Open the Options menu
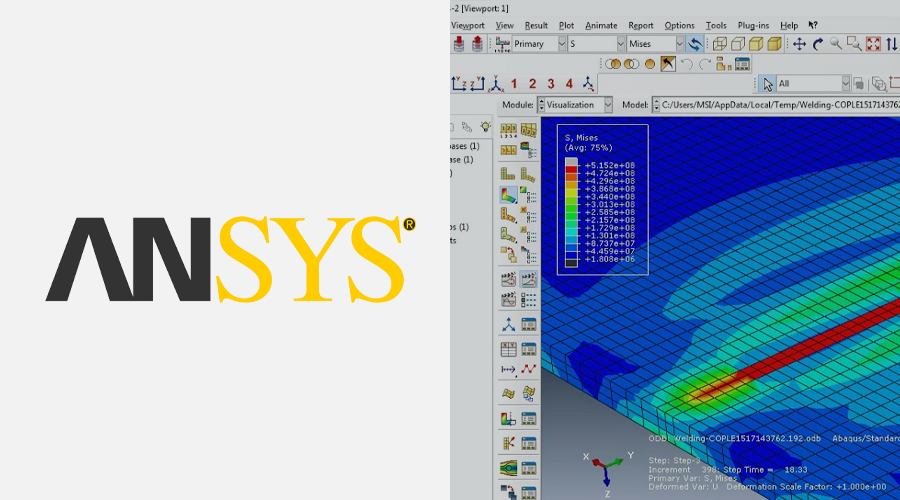This screenshot has height=500, width=900. [679, 25]
